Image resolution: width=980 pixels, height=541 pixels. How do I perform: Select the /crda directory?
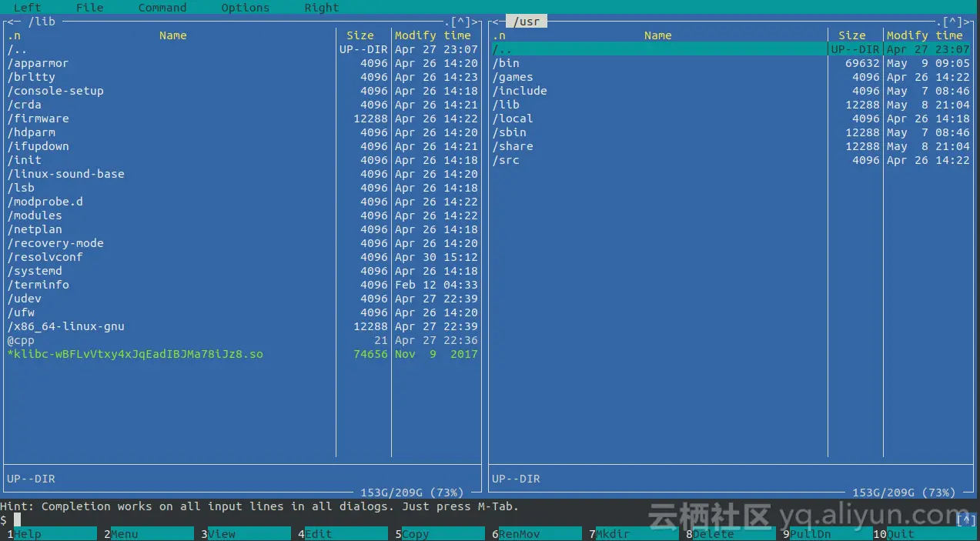point(242,105)
